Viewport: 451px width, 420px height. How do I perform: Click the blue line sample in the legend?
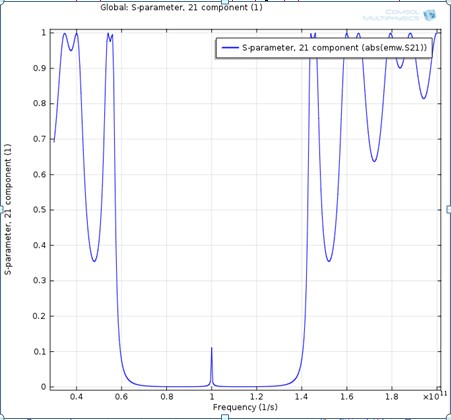click(x=230, y=48)
